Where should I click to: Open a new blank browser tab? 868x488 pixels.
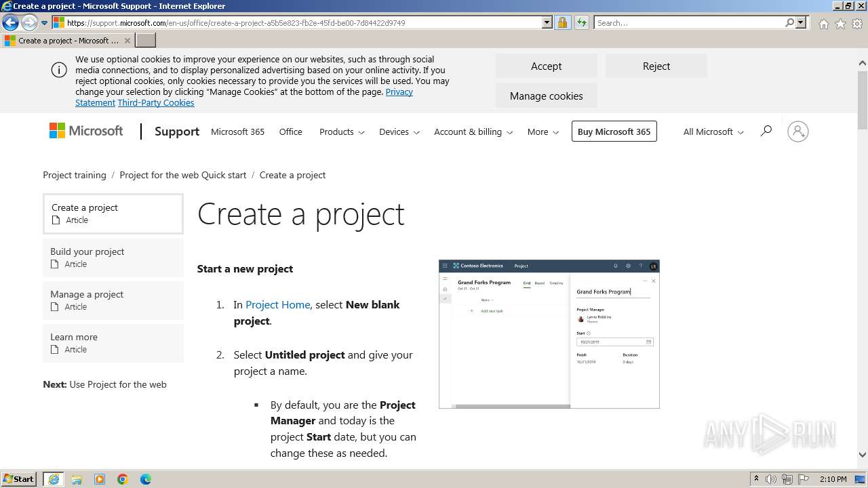pos(146,41)
